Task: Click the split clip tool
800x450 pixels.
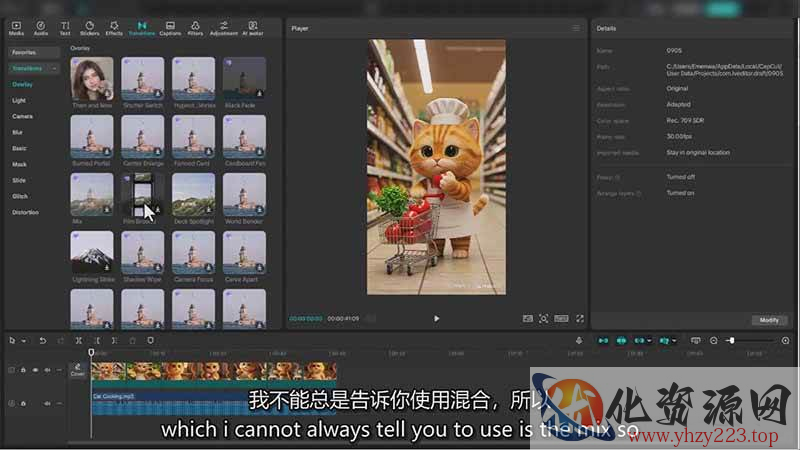Action: (79, 340)
